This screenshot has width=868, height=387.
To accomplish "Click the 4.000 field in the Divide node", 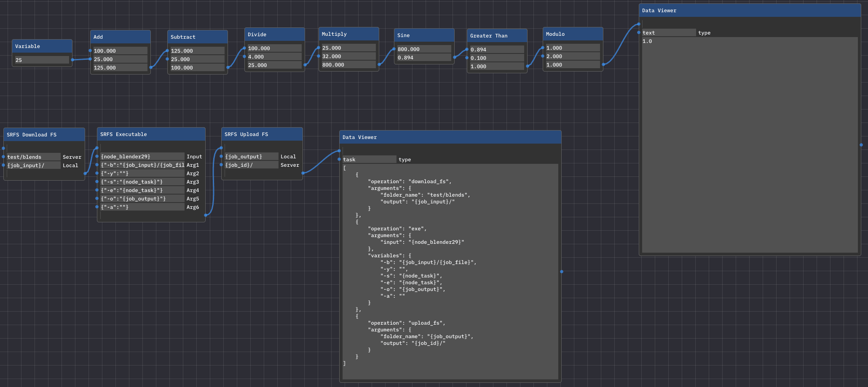I will [274, 57].
